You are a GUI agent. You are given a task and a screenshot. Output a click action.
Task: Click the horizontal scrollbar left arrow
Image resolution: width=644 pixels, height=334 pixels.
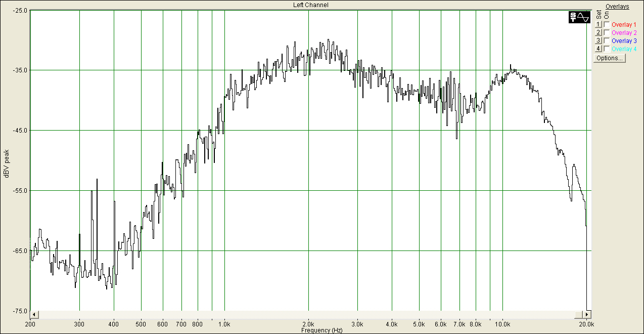34,314
